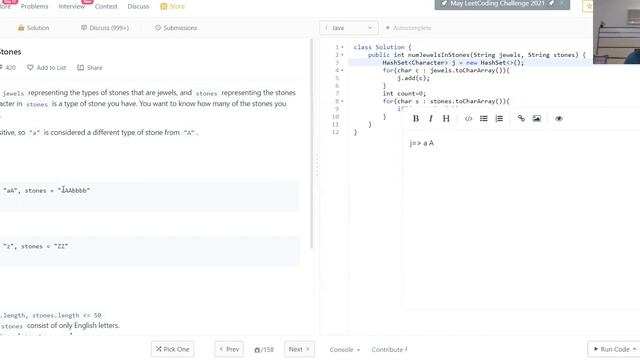The image size is (640, 360).
Task: Insert code block in the note editor
Action: 468,118
